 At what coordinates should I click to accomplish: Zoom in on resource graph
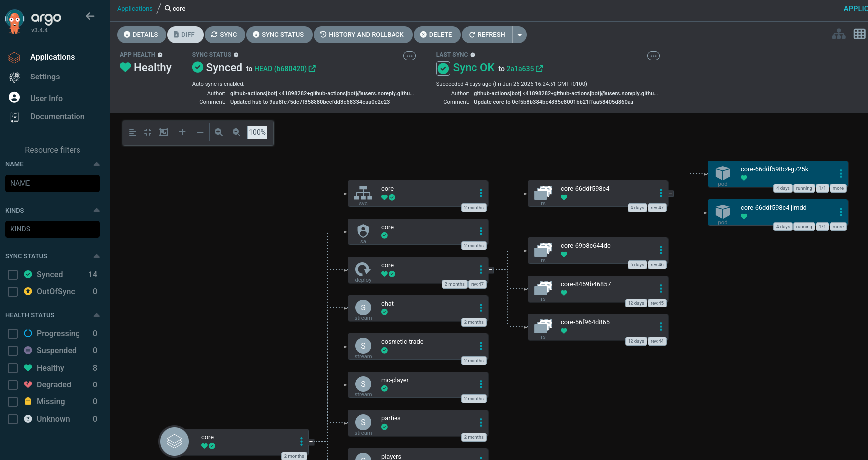tap(219, 132)
